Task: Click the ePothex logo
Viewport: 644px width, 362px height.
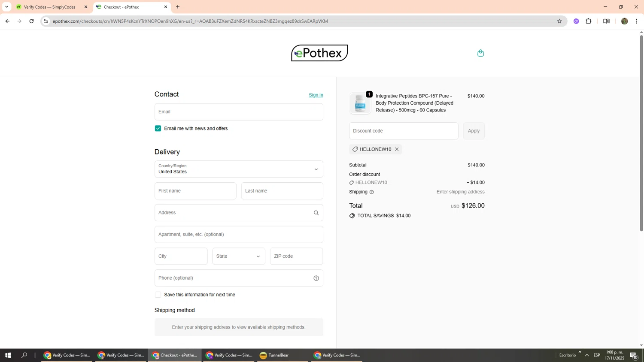Action: 319,53
